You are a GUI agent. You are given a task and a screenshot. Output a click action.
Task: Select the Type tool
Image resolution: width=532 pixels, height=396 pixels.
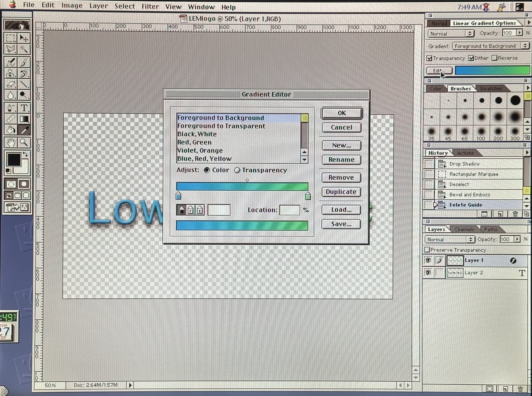tap(24, 108)
